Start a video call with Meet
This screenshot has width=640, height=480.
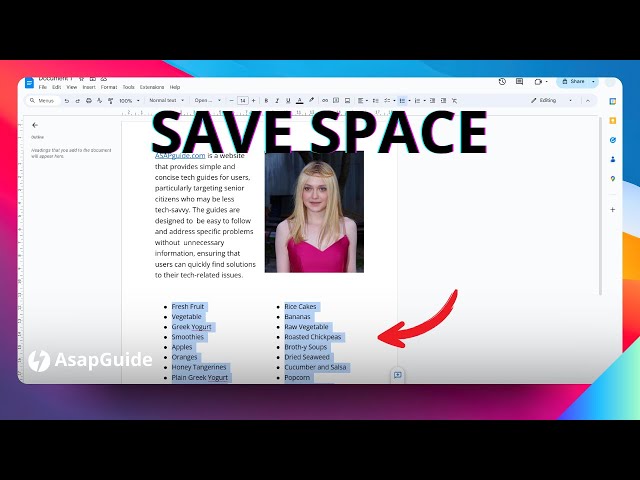click(x=540, y=82)
